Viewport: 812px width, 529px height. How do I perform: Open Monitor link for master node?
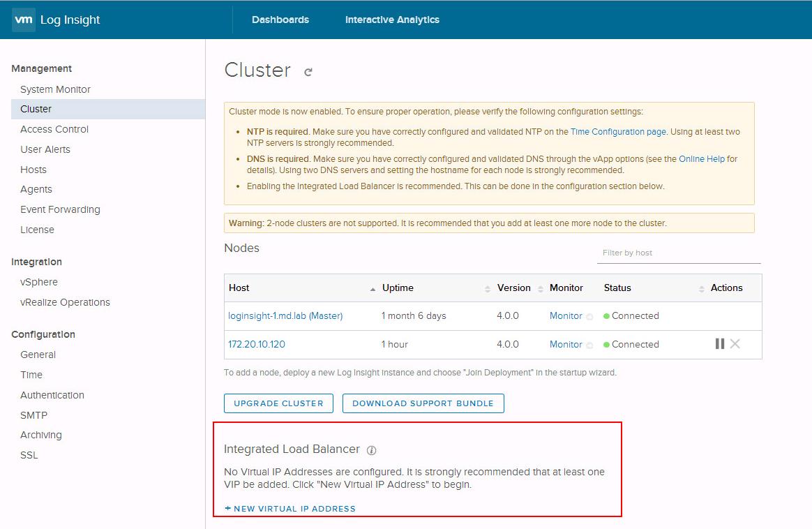pyautogui.click(x=565, y=315)
